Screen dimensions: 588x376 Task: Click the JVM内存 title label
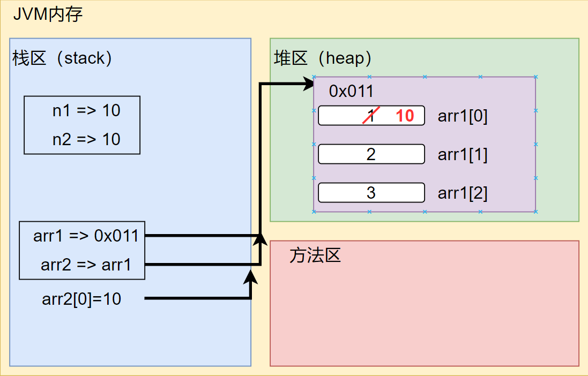pos(48,15)
